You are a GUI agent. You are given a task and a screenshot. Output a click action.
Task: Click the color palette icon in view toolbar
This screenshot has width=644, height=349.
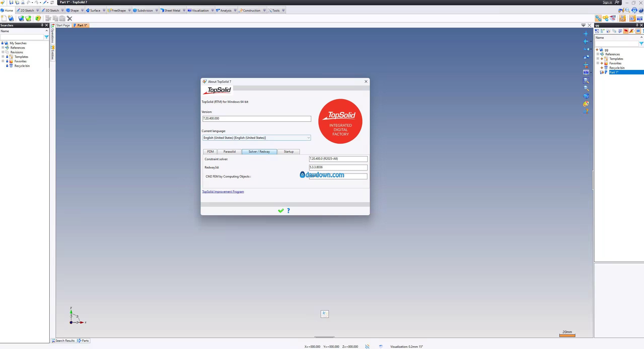[586, 104]
